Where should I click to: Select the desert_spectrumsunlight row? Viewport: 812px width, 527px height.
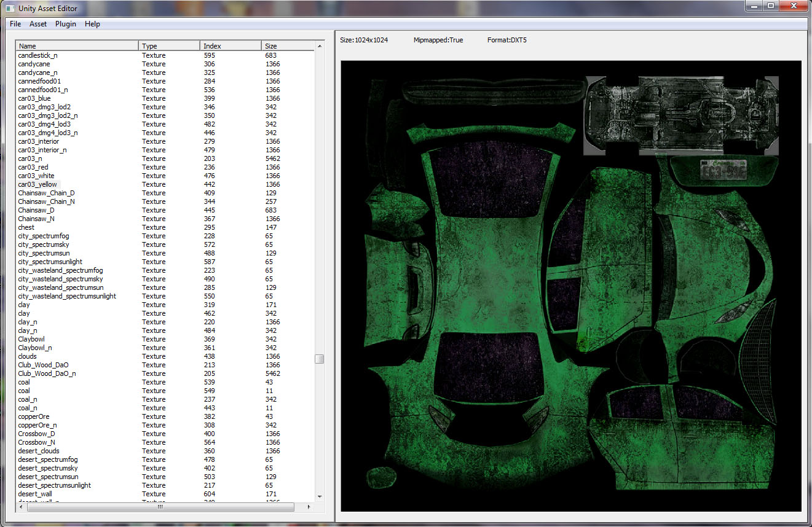(165, 485)
